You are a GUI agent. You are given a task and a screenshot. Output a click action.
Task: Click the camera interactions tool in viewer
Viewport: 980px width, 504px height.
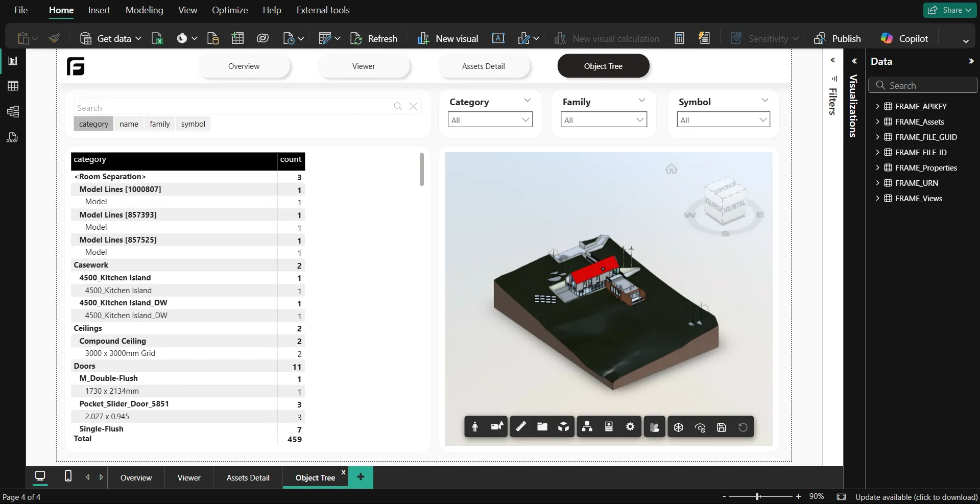tap(497, 426)
